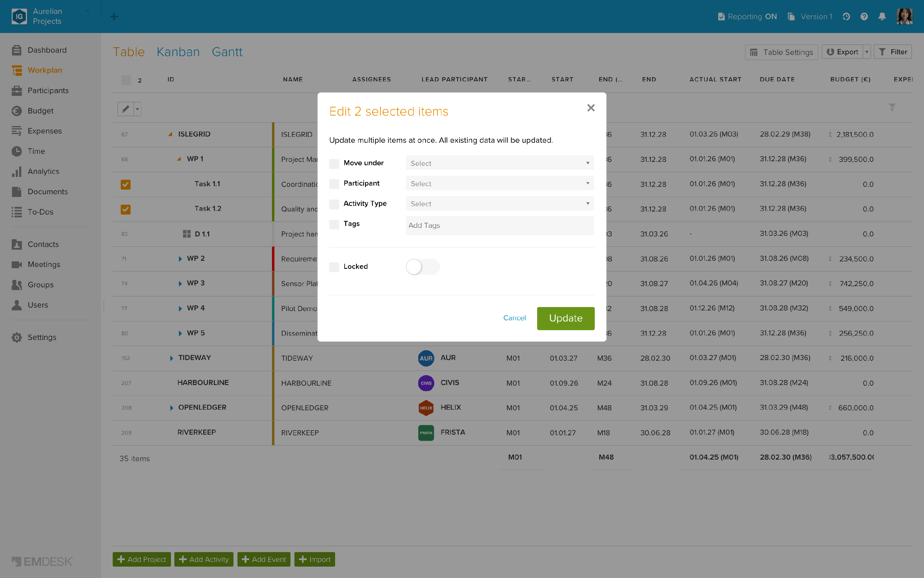Open the Meetings camera icon
924x578 pixels.
[x=16, y=264]
